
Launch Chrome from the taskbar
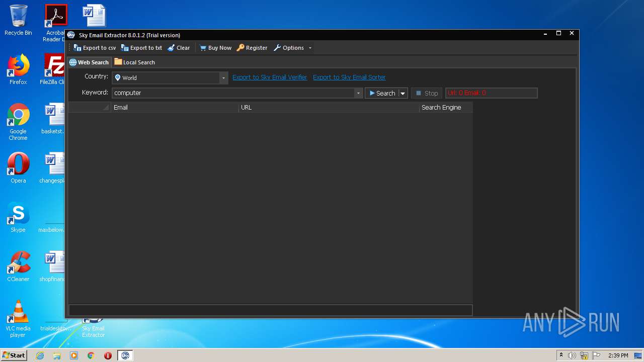[x=91, y=355]
